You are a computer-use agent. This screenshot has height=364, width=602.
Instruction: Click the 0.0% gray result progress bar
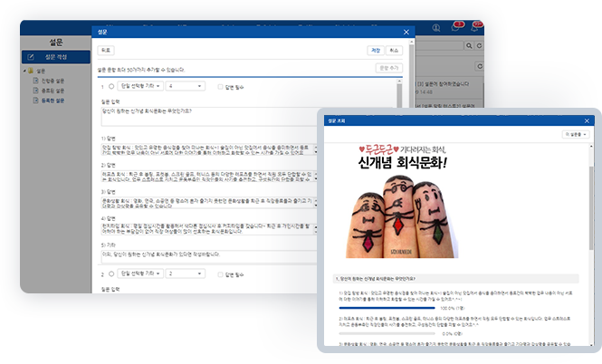(x=387, y=333)
